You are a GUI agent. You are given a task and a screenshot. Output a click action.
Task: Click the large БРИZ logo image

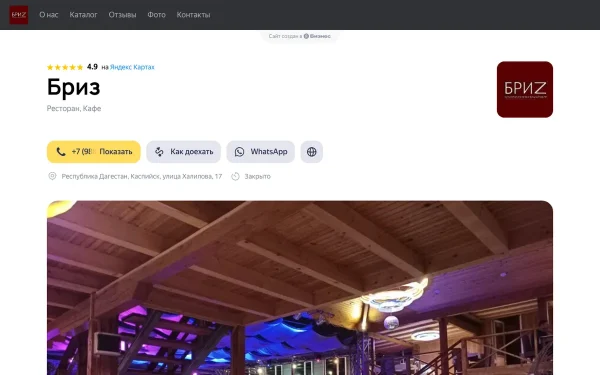point(525,90)
